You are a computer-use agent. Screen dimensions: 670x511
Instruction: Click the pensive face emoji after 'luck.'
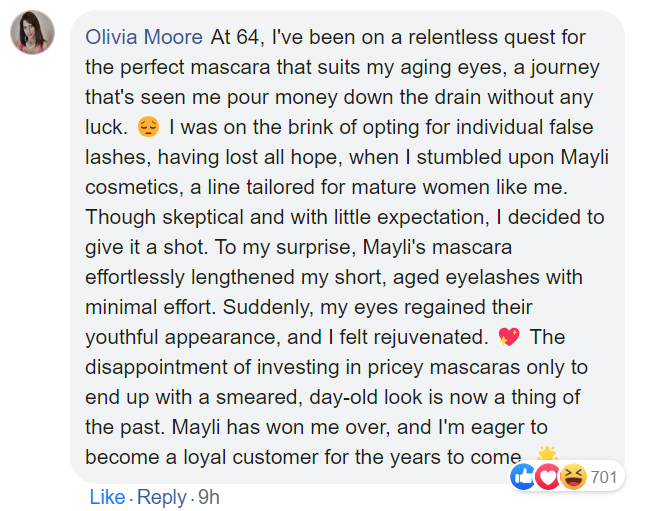[148, 128]
